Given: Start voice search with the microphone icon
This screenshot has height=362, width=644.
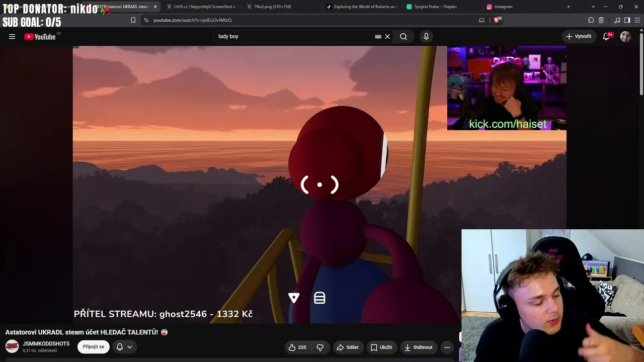Looking at the screenshot, I should [x=426, y=36].
